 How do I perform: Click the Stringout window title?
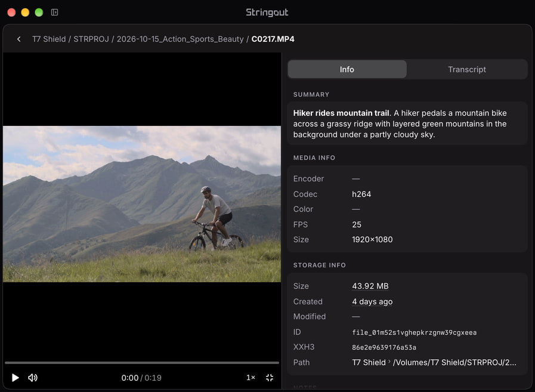267,13
